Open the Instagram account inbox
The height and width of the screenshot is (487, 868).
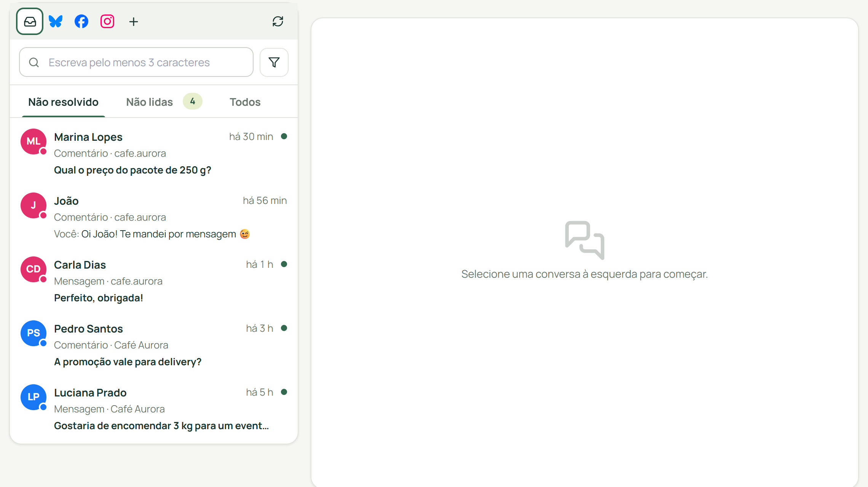coord(107,21)
